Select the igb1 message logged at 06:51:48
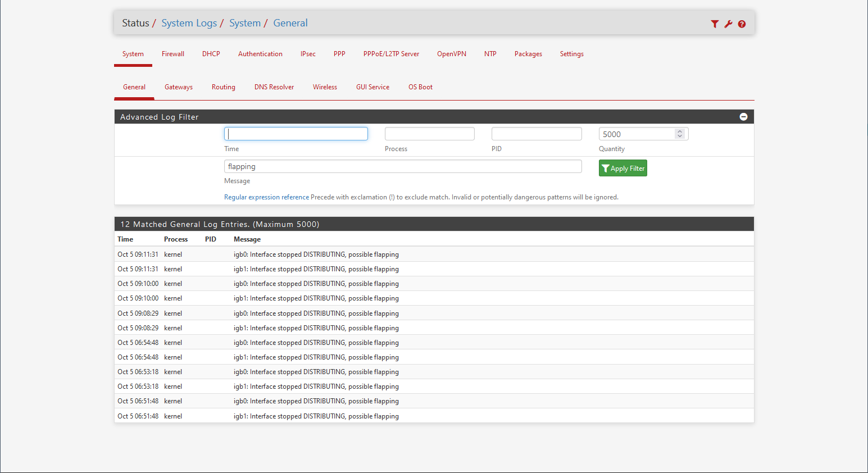This screenshot has width=868, height=473. 316,416
